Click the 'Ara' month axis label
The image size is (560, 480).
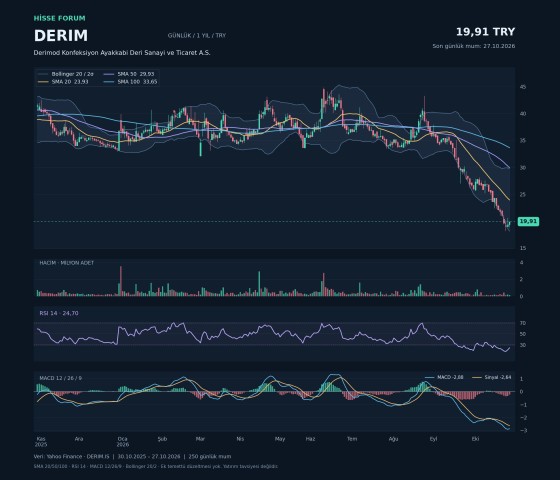79,439
